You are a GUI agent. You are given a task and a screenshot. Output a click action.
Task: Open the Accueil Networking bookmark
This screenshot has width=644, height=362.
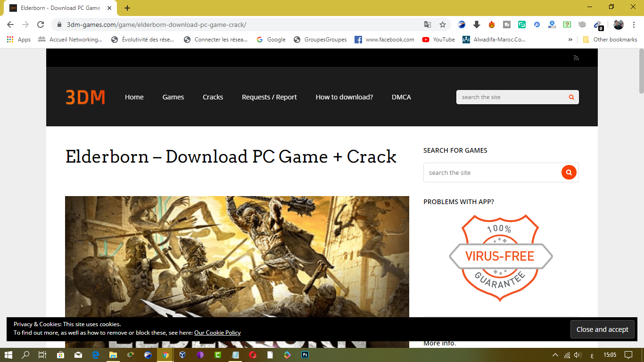(70, 40)
